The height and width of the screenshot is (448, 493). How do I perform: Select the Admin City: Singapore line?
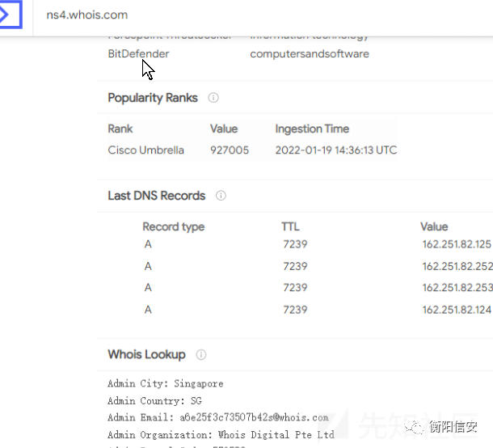[x=166, y=383]
